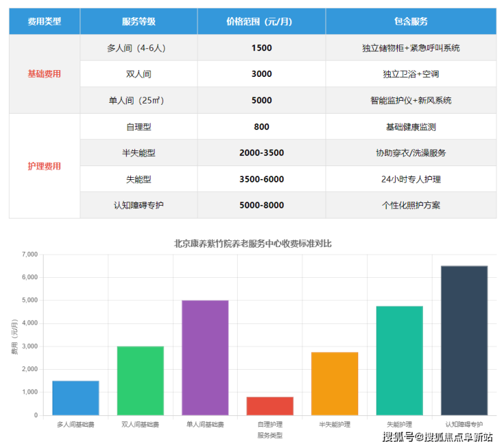The image size is (504, 448).
Task: Click the teal 失能护理 bar
Action: click(x=399, y=360)
